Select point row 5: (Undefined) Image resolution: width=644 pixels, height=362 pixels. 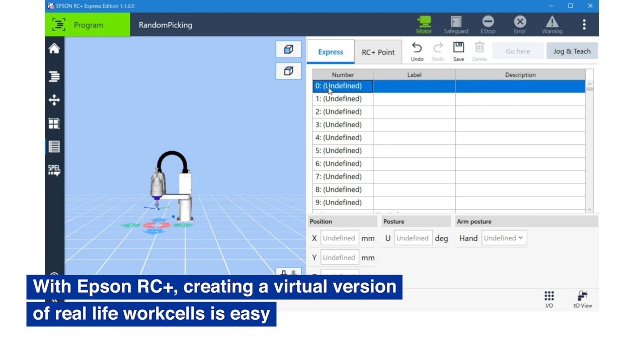coord(449,151)
